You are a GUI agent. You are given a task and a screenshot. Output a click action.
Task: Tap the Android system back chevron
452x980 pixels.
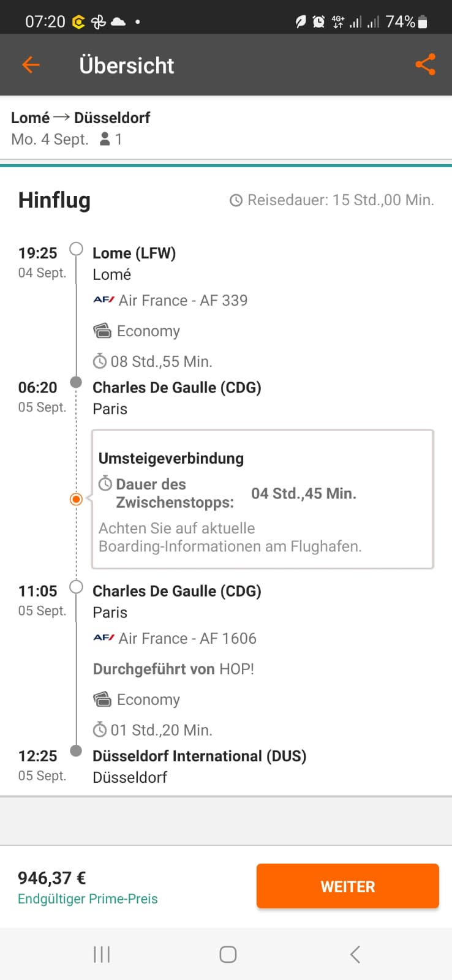coord(355,954)
